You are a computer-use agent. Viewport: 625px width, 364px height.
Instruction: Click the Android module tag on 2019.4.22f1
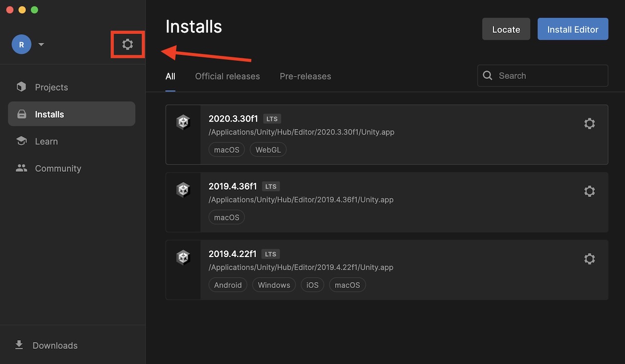coord(228,284)
